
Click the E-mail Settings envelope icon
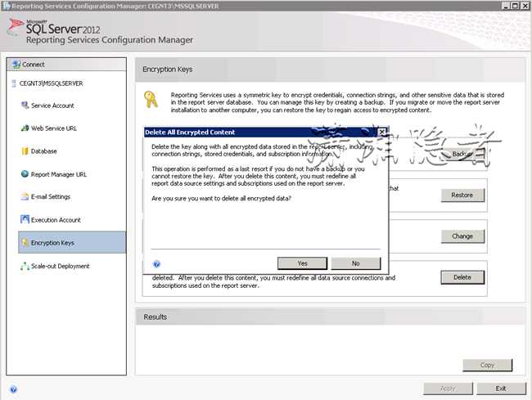tap(25, 196)
